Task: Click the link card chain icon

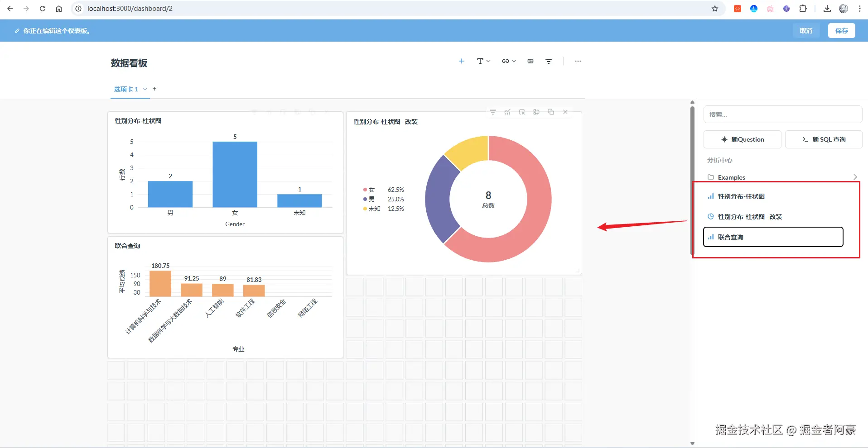Action: [505, 61]
